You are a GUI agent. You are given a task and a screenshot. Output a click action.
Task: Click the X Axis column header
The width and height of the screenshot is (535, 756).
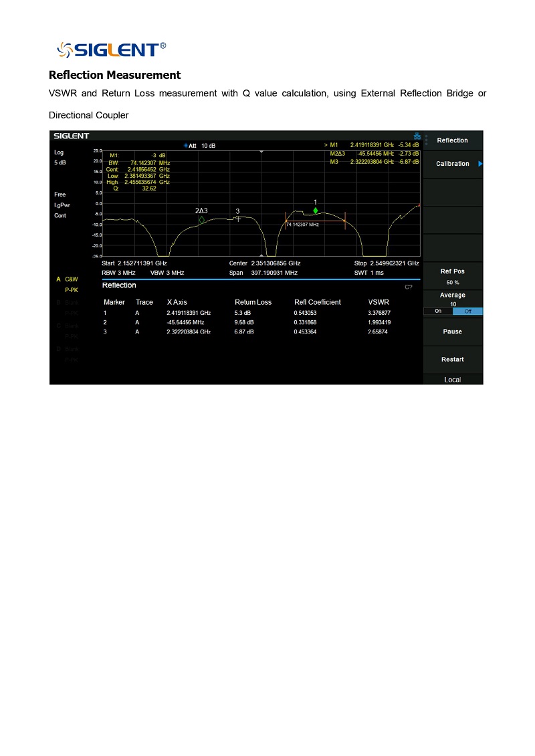pos(177,302)
